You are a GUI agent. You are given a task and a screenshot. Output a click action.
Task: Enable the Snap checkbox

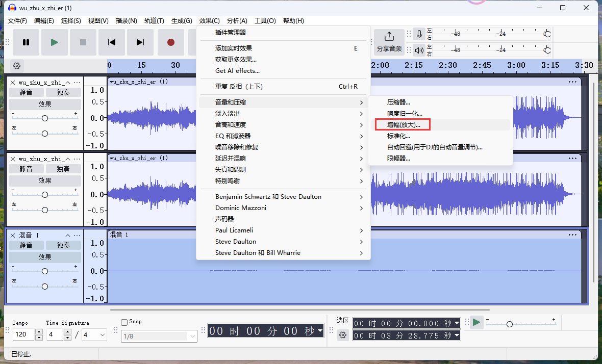[124, 322]
